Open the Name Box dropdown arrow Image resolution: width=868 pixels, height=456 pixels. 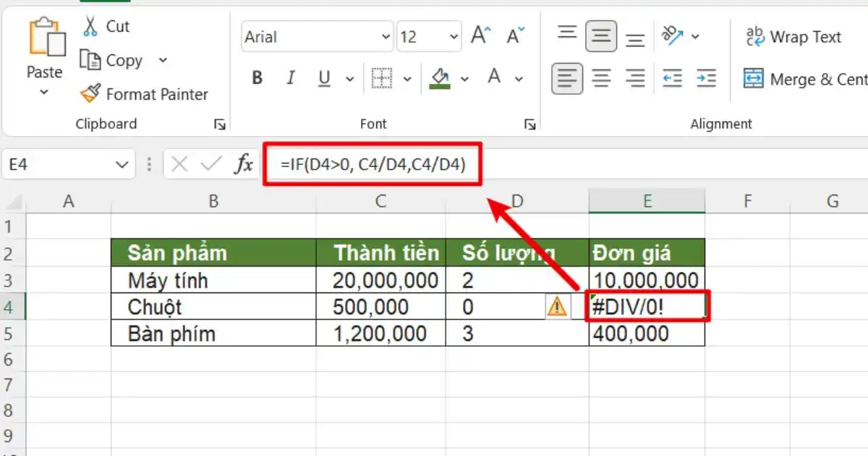121,165
